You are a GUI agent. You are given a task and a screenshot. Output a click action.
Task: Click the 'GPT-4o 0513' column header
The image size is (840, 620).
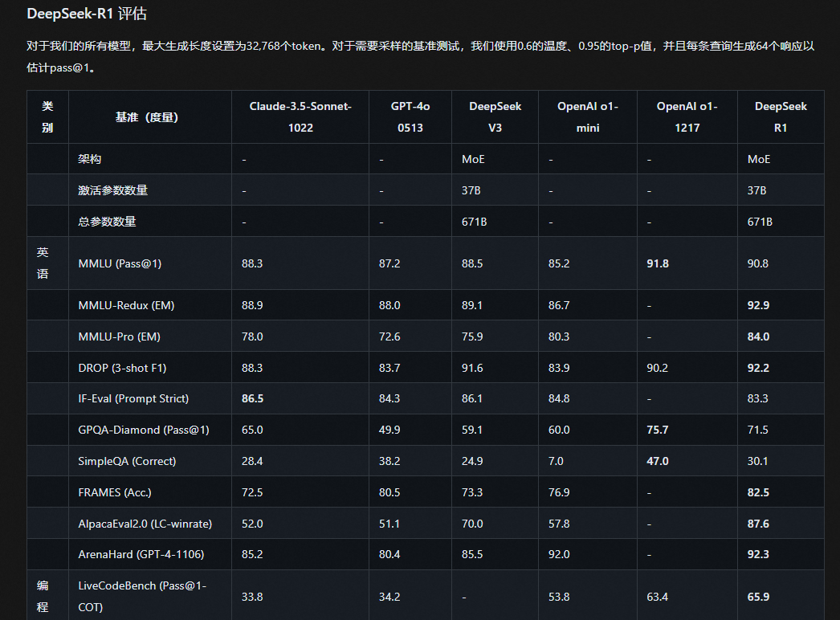tap(410, 116)
